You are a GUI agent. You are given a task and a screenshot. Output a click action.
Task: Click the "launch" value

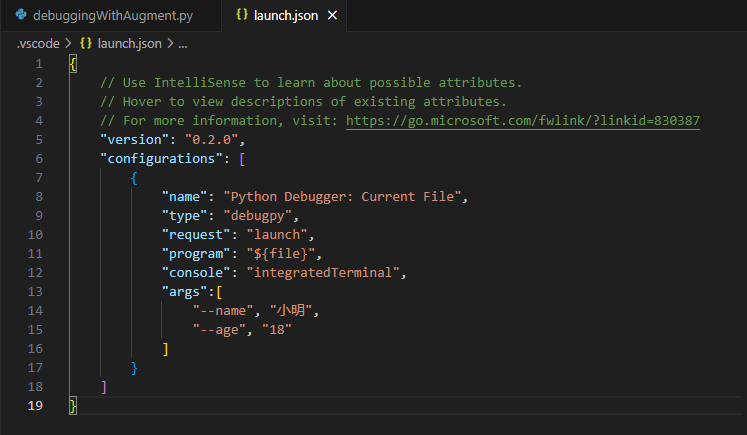277,235
